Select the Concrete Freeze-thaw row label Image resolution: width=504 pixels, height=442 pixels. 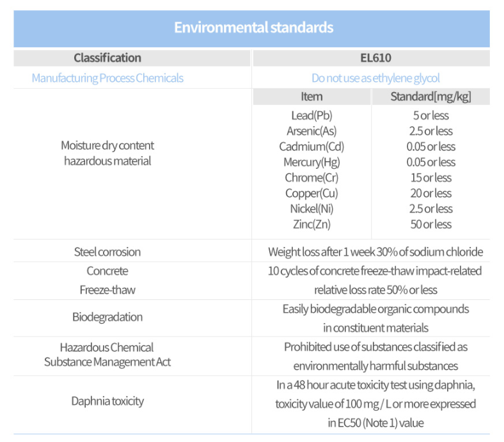click(107, 280)
